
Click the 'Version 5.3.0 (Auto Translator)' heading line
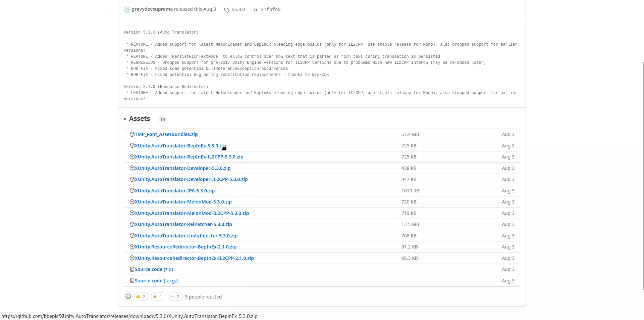[161, 33]
